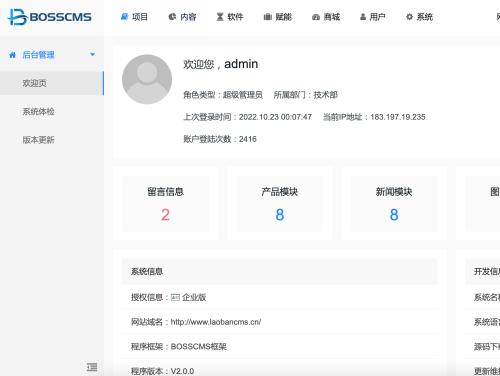Open the 赋能 top menu
The width and height of the screenshot is (500, 376).
coord(278,17)
